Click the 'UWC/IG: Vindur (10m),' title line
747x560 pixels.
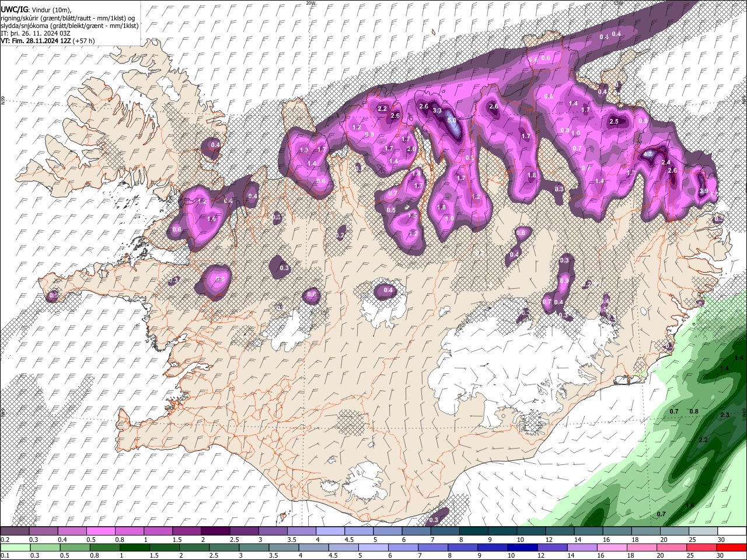(36, 10)
